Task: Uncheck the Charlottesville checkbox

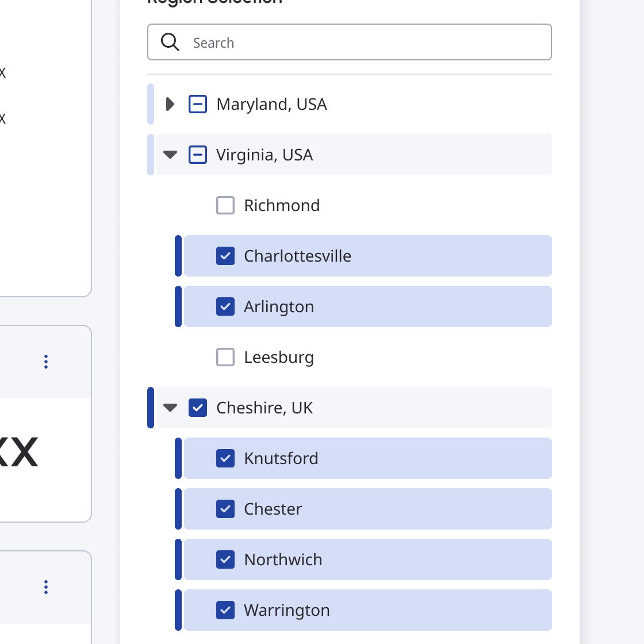Action: pos(225,256)
